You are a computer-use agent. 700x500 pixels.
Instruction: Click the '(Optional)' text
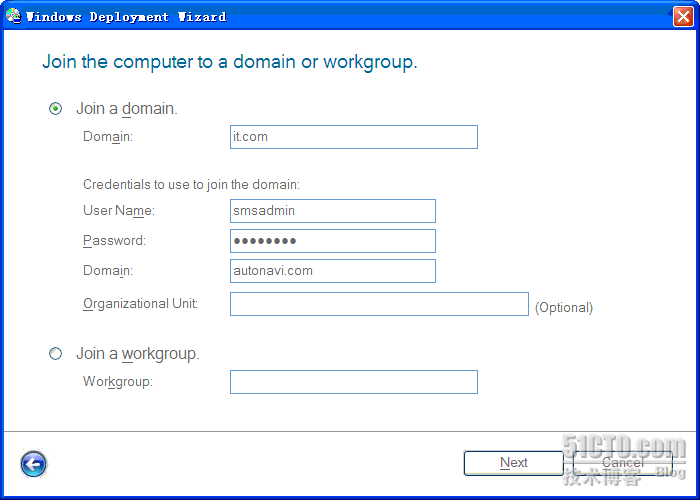tap(564, 308)
